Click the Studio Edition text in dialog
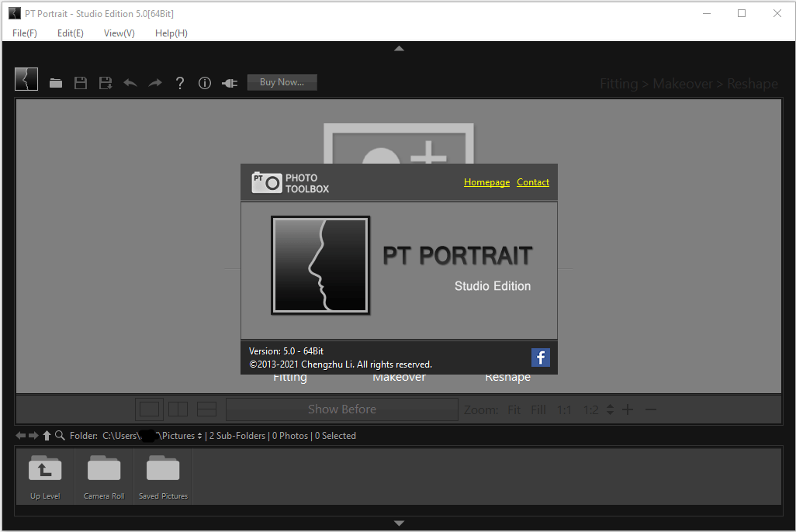Image resolution: width=796 pixels, height=532 pixels. pos(493,286)
